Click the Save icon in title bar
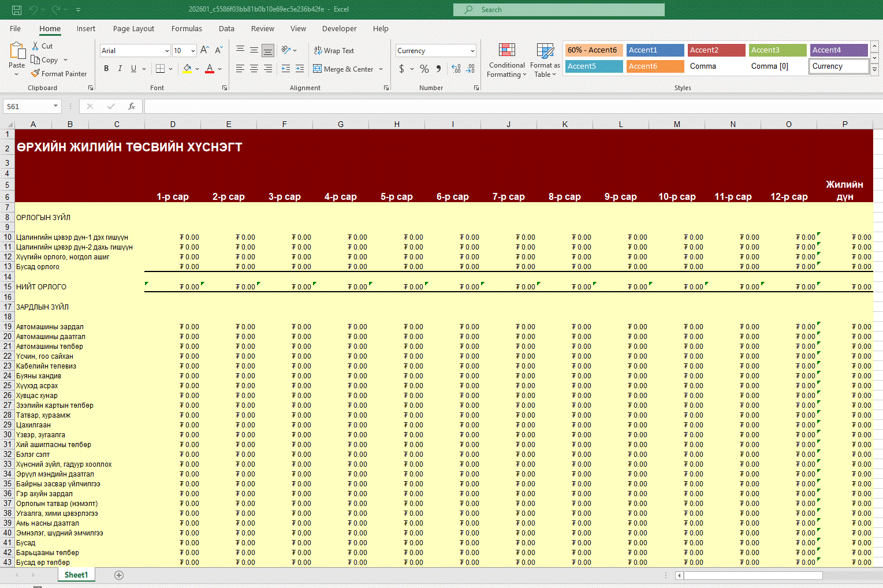 17,10
